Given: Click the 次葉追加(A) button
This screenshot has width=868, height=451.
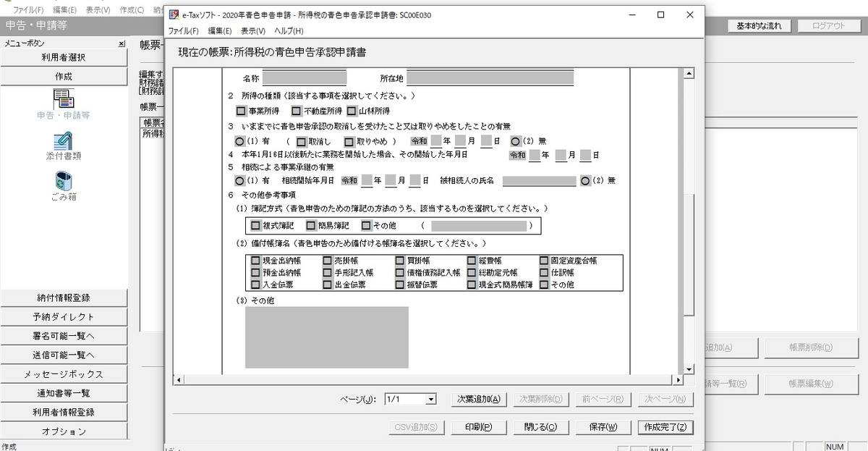Looking at the screenshot, I should [x=478, y=399].
